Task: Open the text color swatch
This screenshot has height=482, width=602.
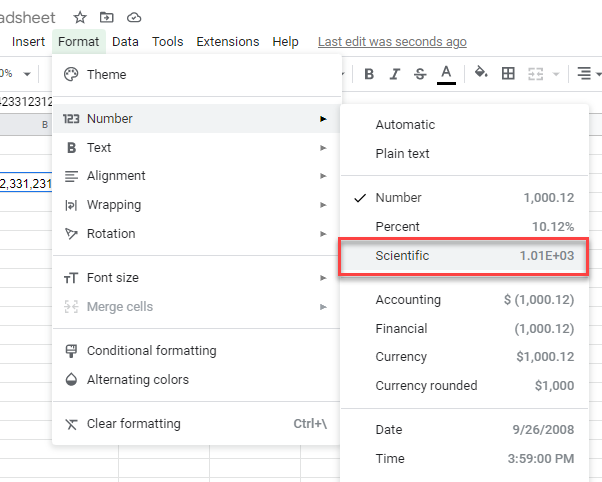Action: [x=446, y=73]
